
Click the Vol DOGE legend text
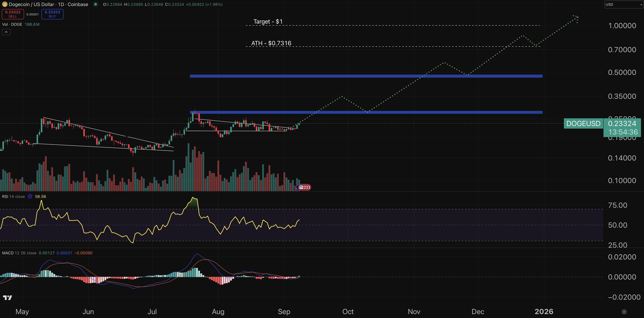[x=12, y=24]
